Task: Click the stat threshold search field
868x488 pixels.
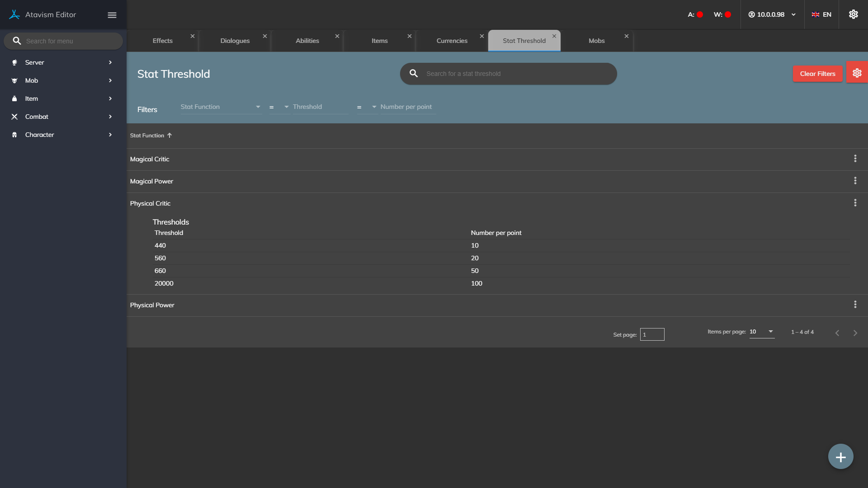Action: [x=515, y=74]
